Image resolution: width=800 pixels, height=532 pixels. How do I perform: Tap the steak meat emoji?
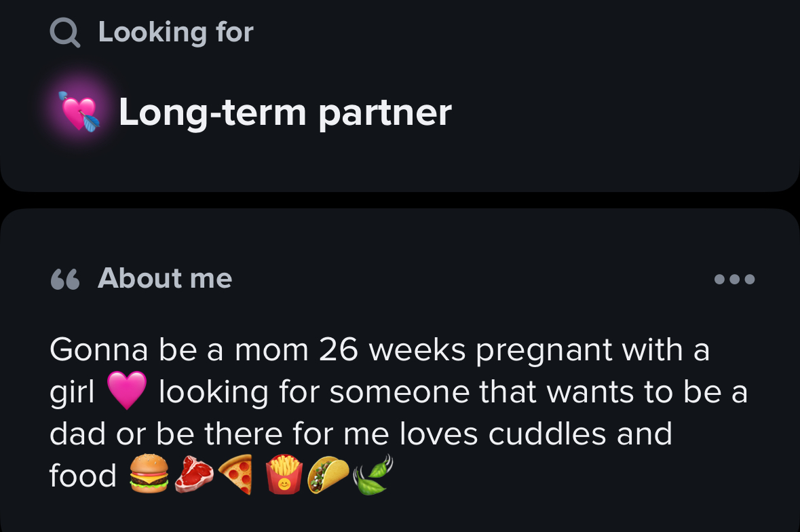(193, 474)
